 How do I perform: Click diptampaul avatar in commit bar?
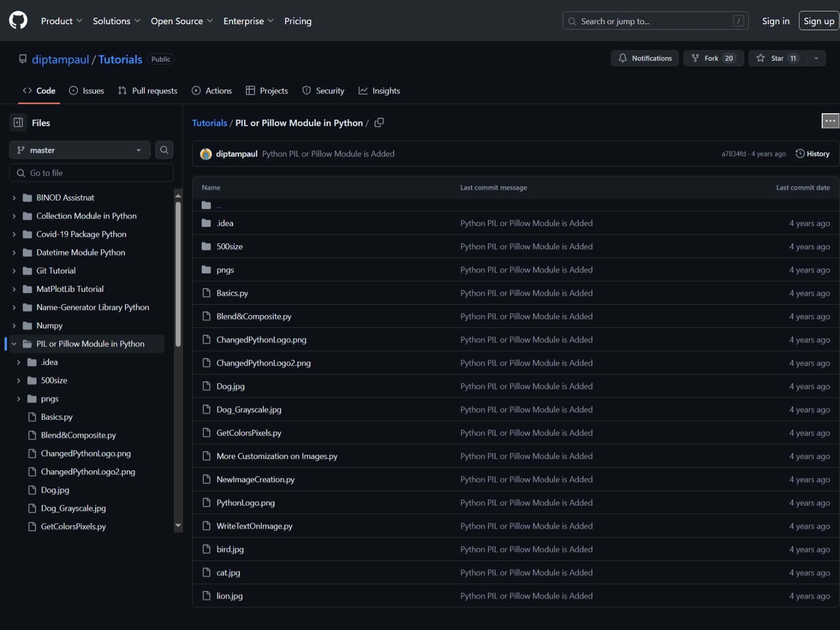click(206, 154)
